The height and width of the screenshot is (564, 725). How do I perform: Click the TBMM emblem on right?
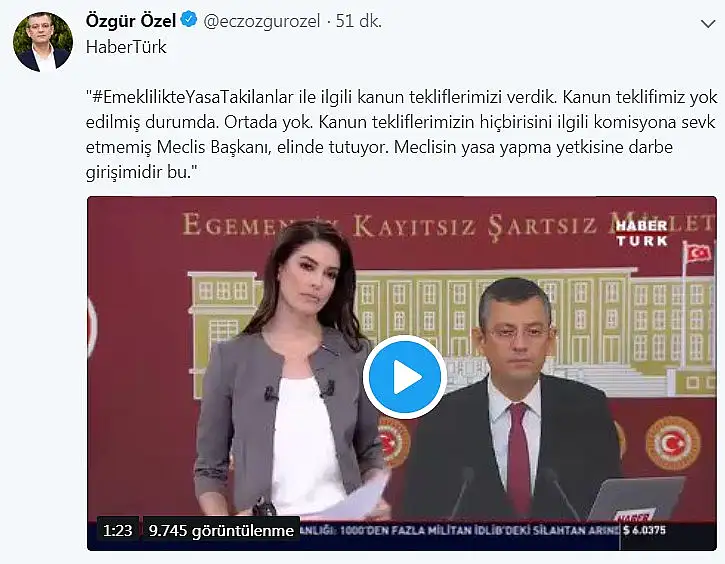tap(673, 443)
